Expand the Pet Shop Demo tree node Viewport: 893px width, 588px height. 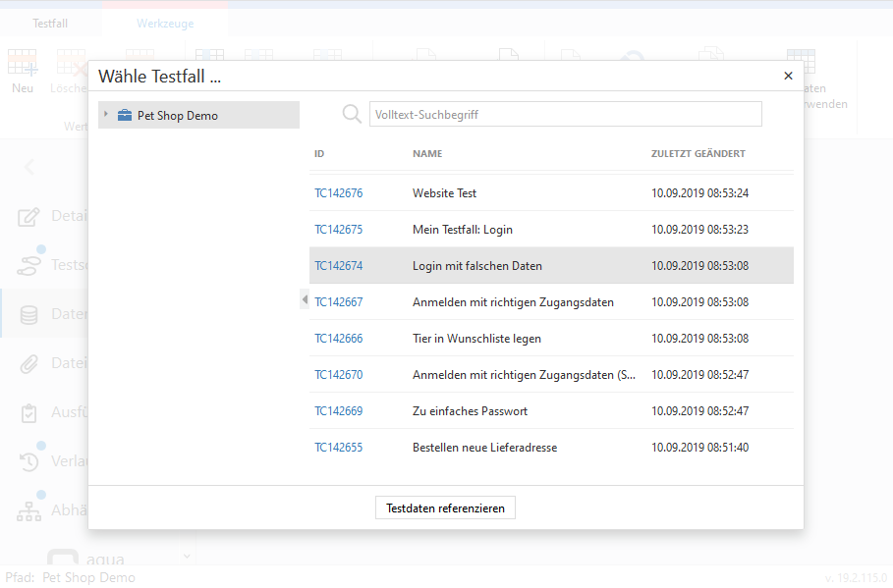point(106,115)
